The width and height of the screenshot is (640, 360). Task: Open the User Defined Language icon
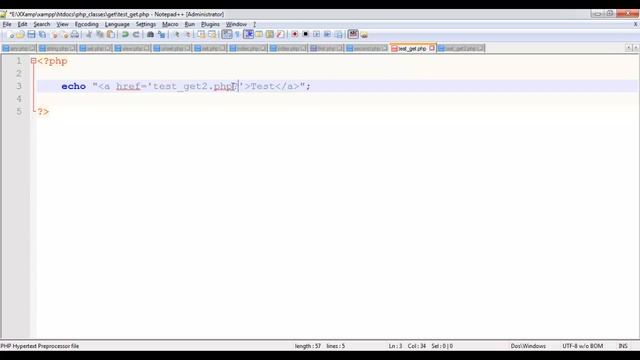(x=259, y=35)
